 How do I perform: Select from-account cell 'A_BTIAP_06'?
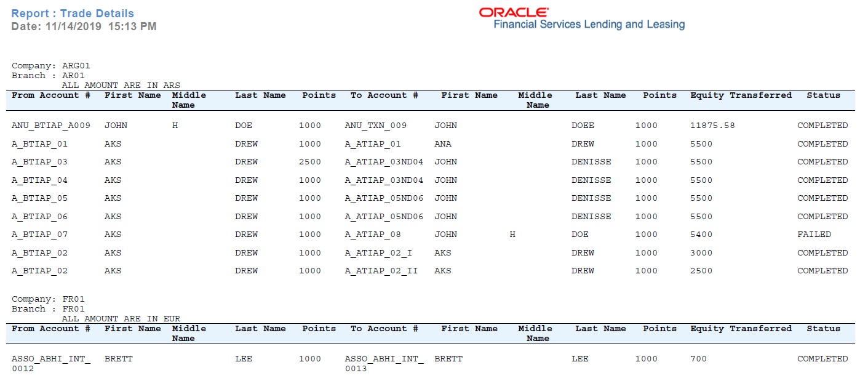click(40, 217)
